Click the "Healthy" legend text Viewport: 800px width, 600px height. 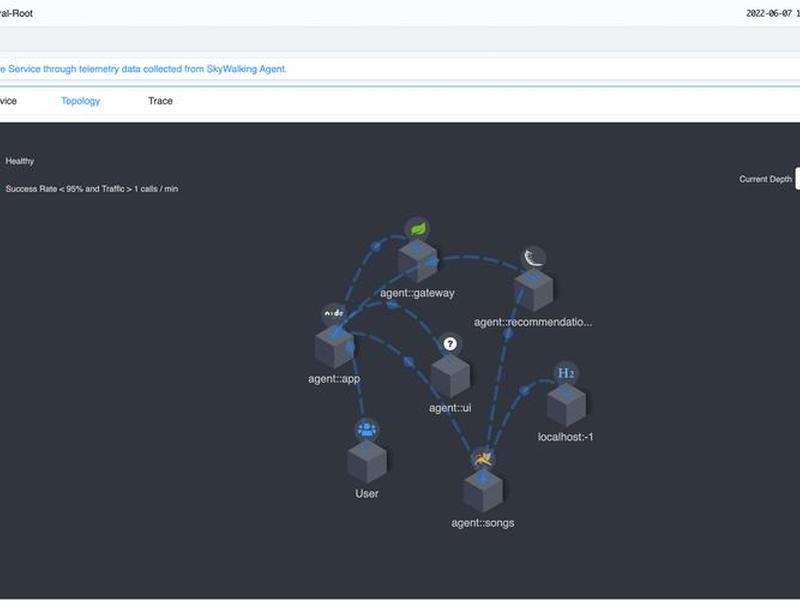[20, 161]
